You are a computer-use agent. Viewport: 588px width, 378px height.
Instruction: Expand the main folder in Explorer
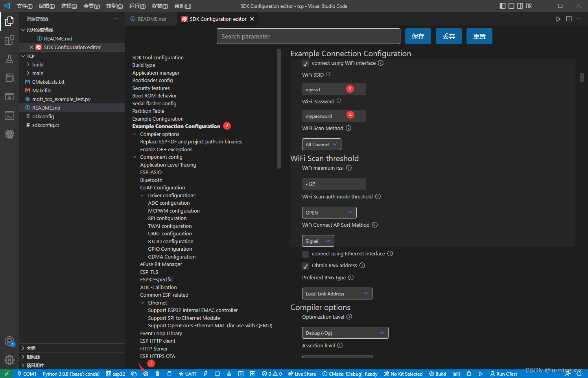(28, 73)
